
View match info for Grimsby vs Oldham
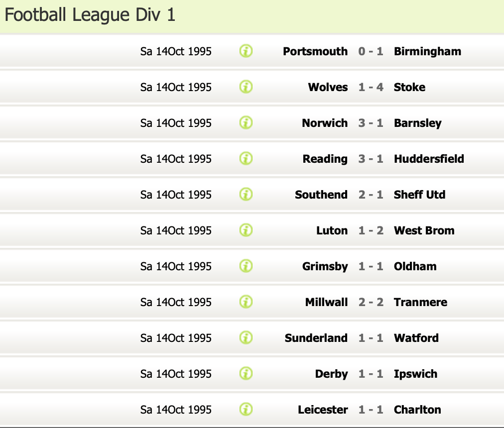(246, 266)
